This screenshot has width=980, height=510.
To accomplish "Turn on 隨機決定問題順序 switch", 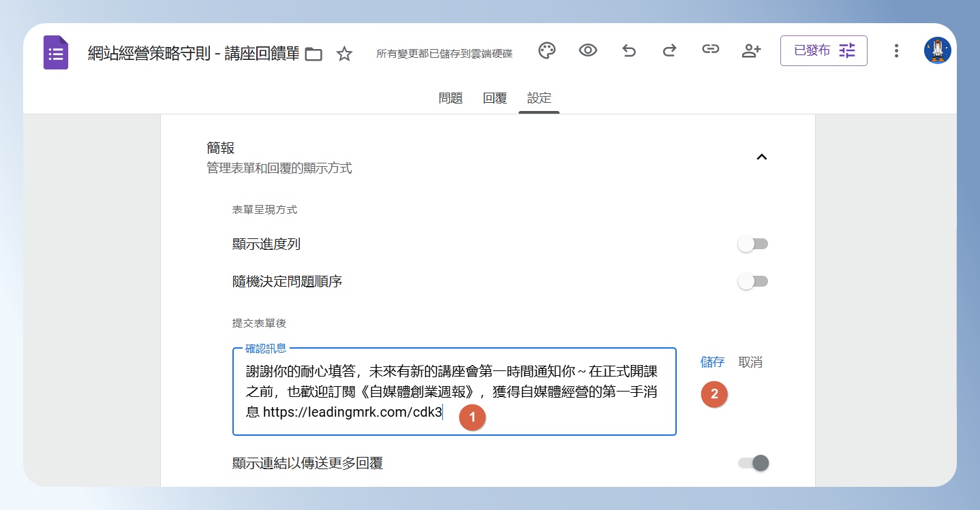I will click(x=753, y=281).
